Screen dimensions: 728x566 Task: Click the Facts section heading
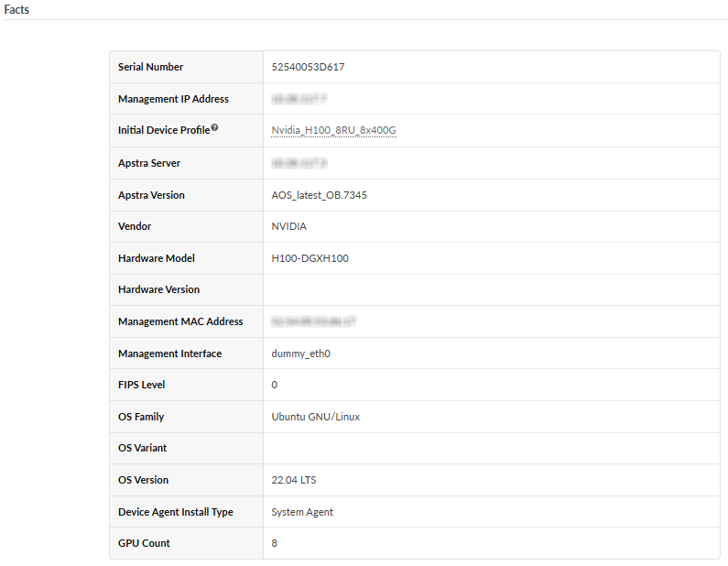pyautogui.click(x=16, y=10)
